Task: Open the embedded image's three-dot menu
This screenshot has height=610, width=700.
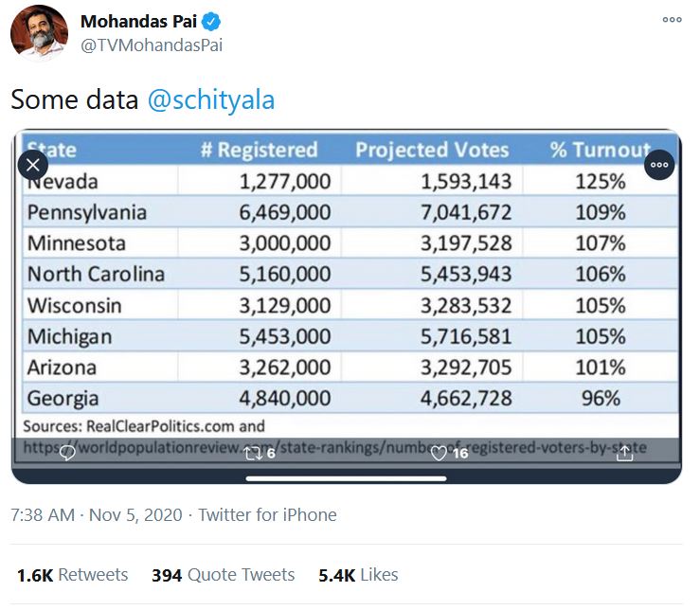Action: pyautogui.click(x=659, y=165)
